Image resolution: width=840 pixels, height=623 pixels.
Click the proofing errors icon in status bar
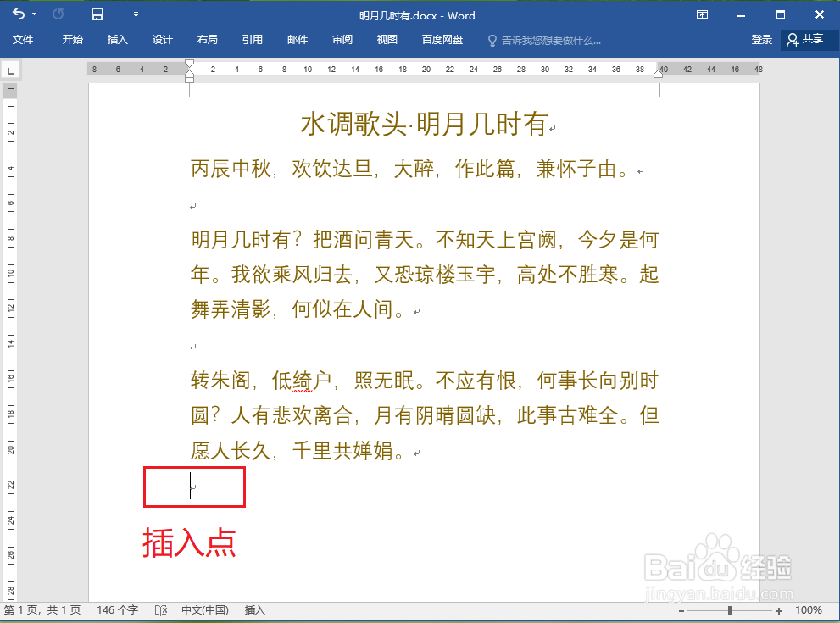tap(160, 609)
